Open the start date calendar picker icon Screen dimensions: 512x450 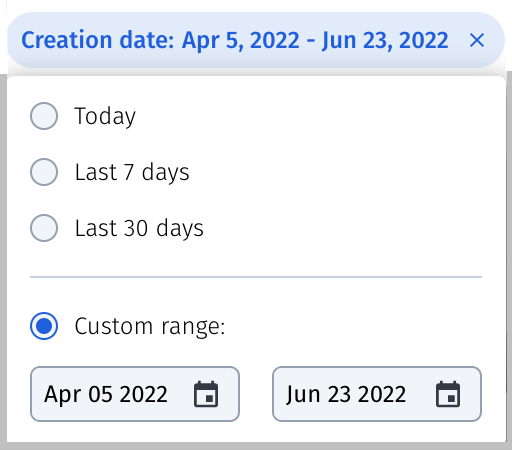pos(206,394)
